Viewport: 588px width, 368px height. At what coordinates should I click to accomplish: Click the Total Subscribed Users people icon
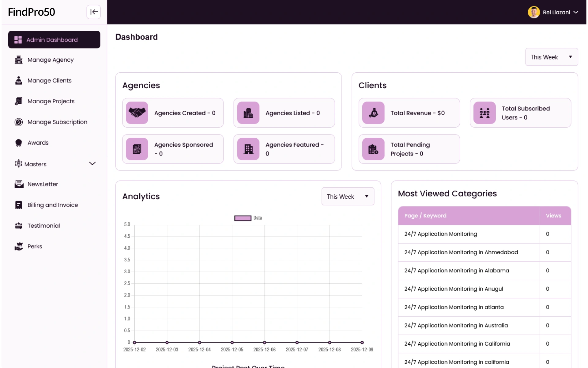pyautogui.click(x=484, y=113)
